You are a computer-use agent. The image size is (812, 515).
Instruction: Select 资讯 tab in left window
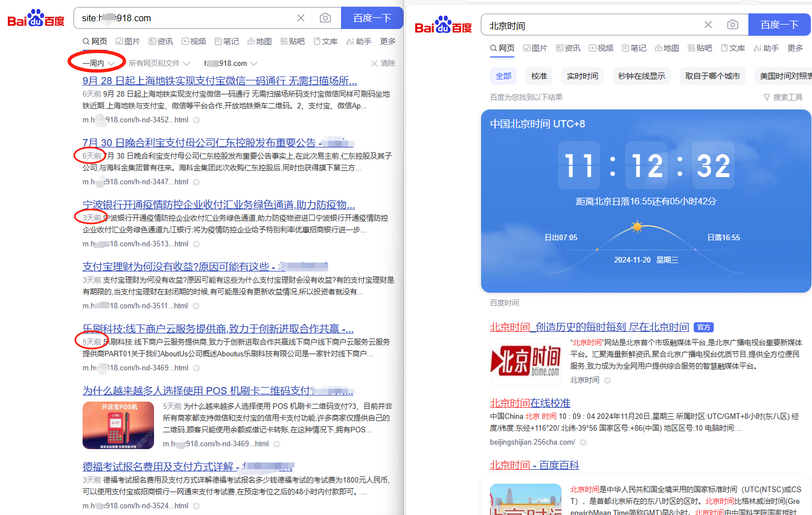tap(161, 41)
